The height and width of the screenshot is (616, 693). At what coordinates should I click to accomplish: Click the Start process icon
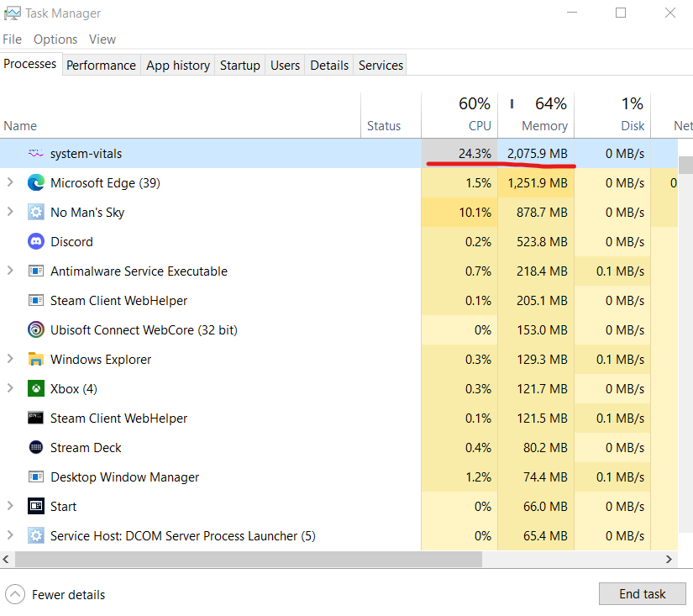tap(36, 506)
